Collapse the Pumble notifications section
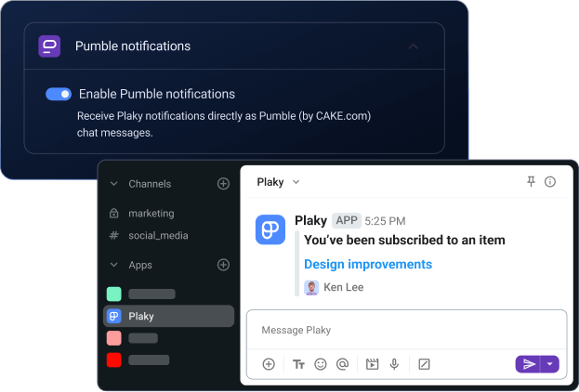This screenshot has height=392, width=579. point(414,46)
